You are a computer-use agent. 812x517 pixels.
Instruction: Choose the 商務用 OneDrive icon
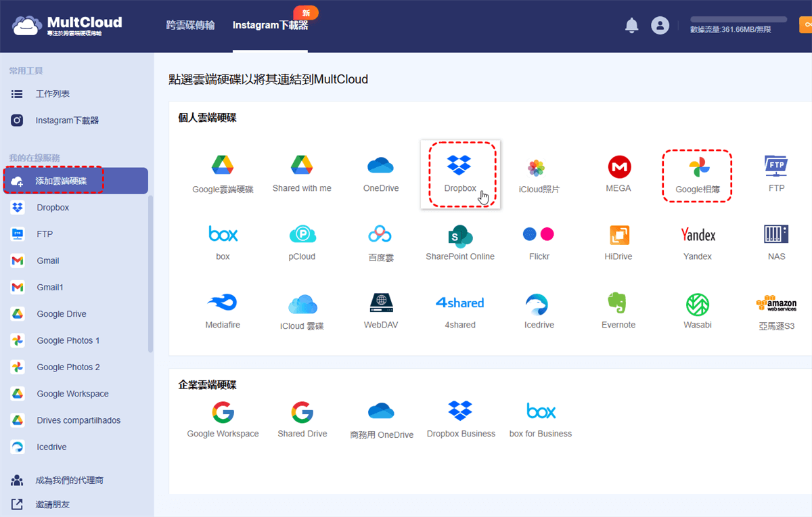(381, 411)
